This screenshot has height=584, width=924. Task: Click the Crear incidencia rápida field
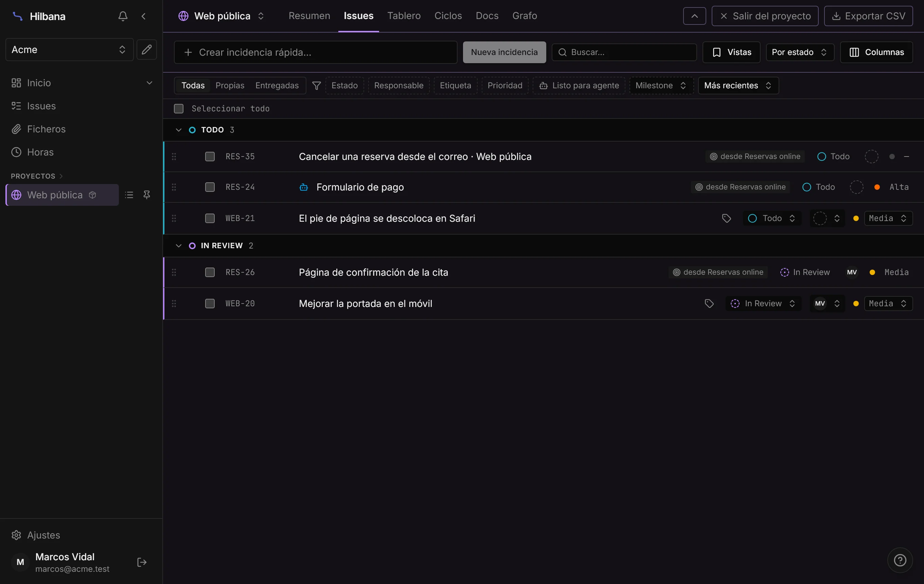(316, 52)
